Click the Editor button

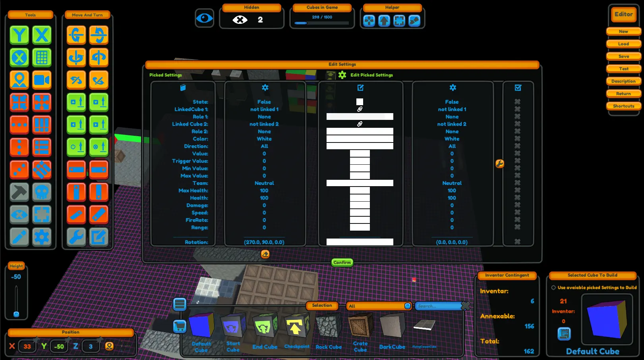(x=623, y=14)
